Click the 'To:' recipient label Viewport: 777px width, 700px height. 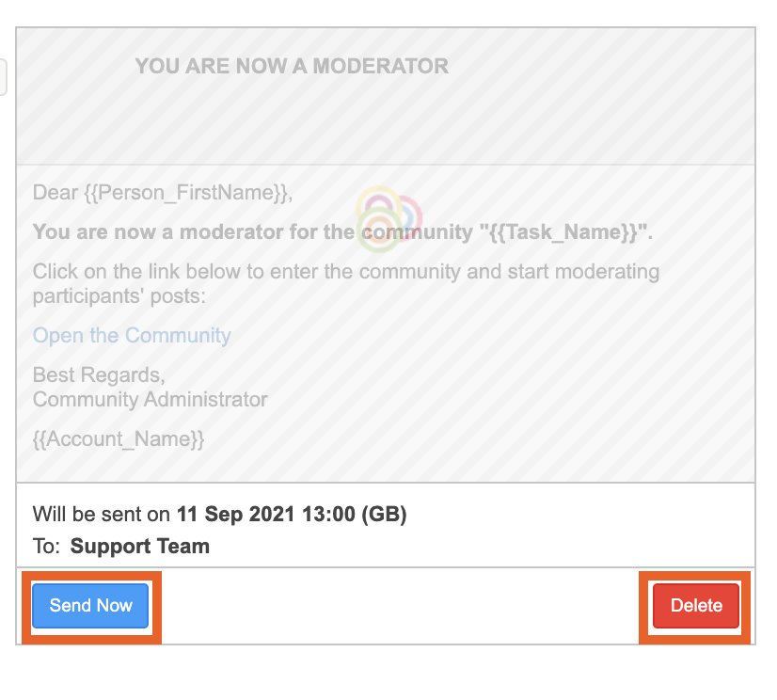[46, 547]
